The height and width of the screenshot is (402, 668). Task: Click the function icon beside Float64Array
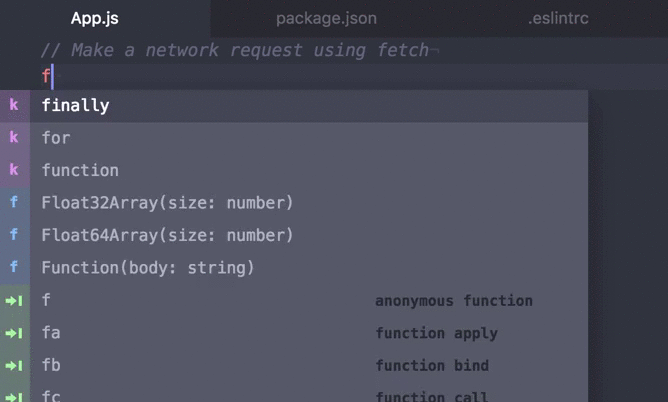(x=14, y=235)
